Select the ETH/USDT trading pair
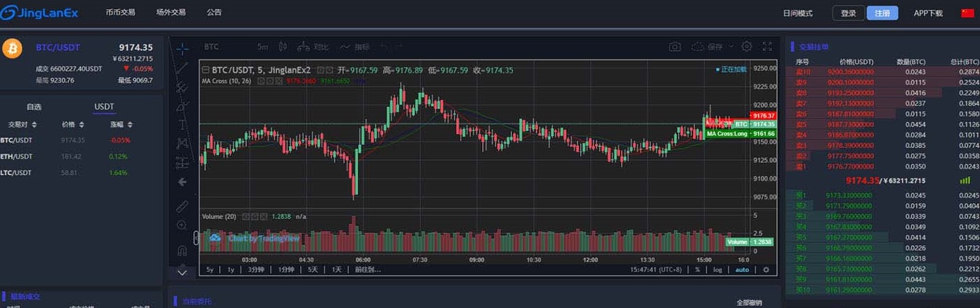 click(81, 156)
